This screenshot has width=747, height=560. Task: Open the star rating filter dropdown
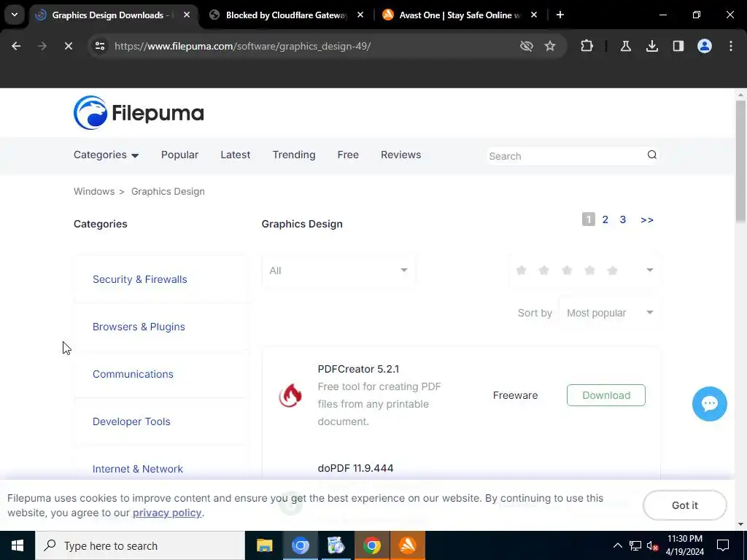tap(584, 271)
